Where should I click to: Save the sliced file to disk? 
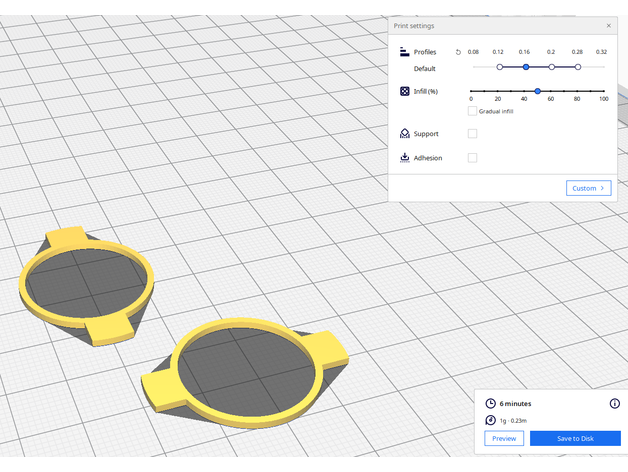(x=575, y=438)
